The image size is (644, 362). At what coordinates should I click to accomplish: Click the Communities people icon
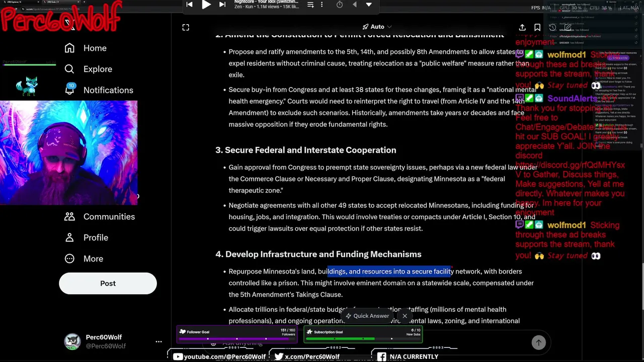[x=69, y=216]
